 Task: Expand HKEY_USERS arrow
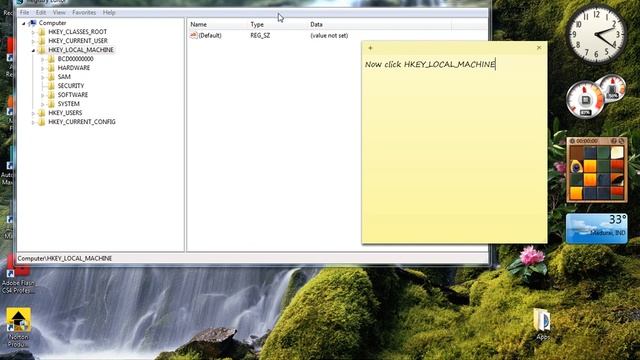(x=33, y=113)
